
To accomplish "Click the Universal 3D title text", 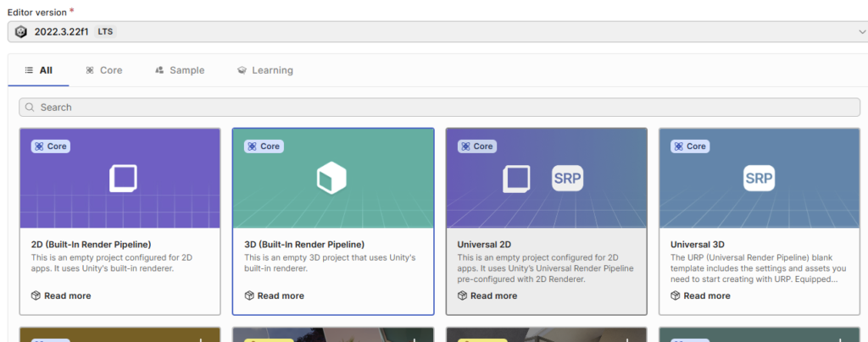I will point(698,244).
